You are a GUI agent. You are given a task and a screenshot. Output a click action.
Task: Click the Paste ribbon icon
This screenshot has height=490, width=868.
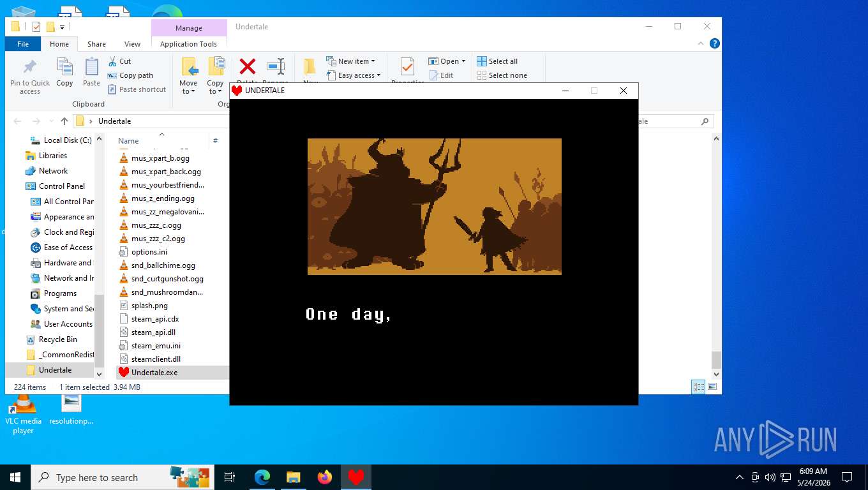(91, 67)
